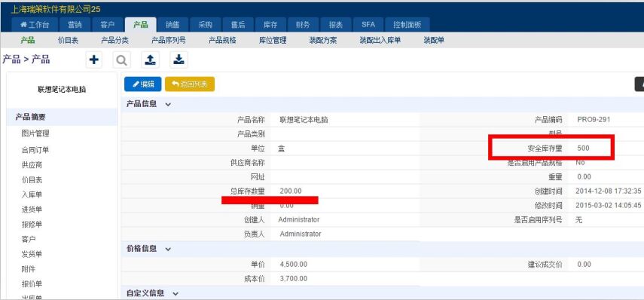
Task: Open the 装配出入库单 submenu item
Action: [x=380, y=40]
